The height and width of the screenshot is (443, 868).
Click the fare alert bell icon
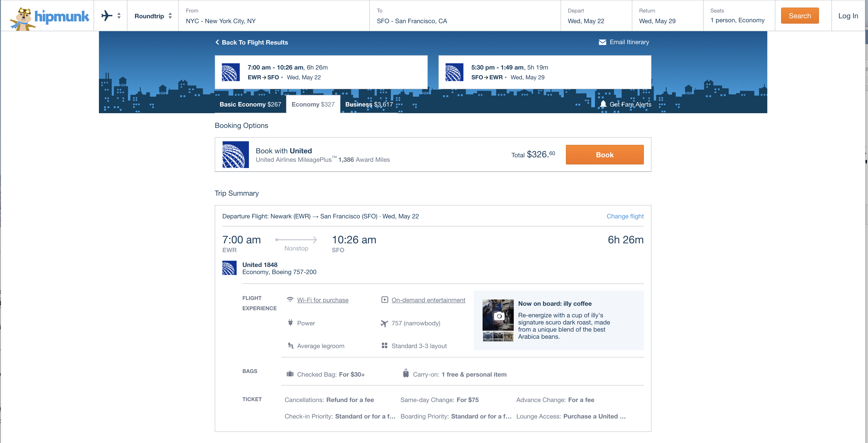point(603,104)
